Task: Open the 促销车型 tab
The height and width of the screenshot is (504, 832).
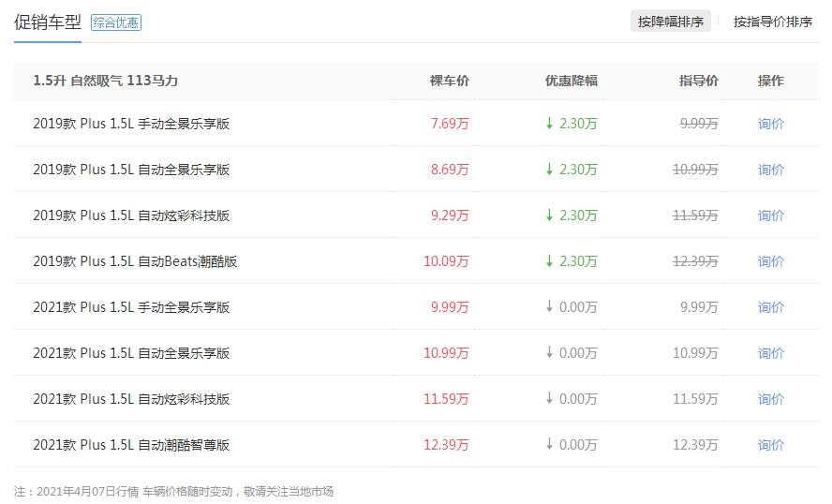Action: (47, 22)
